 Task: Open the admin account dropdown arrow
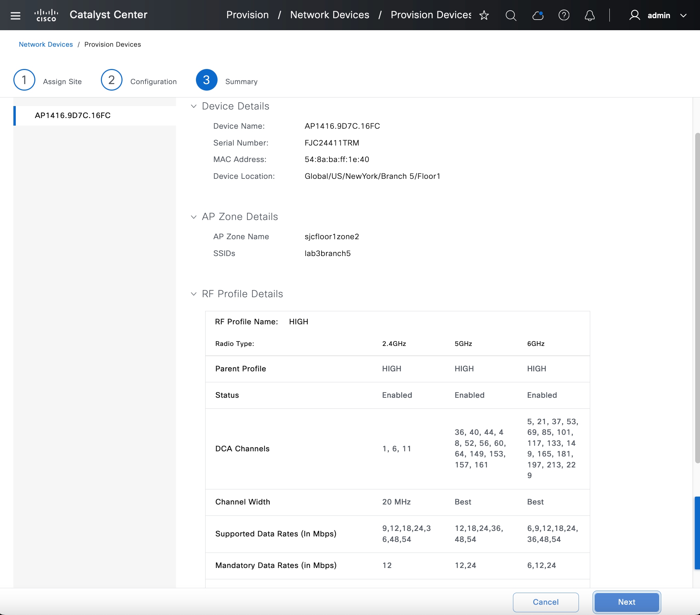683,15
